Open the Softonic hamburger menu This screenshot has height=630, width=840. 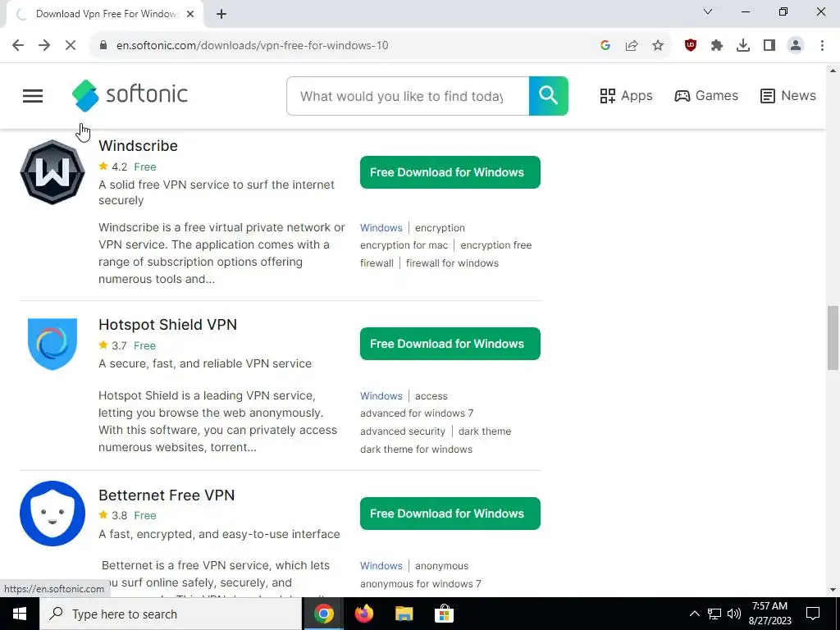(x=33, y=96)
